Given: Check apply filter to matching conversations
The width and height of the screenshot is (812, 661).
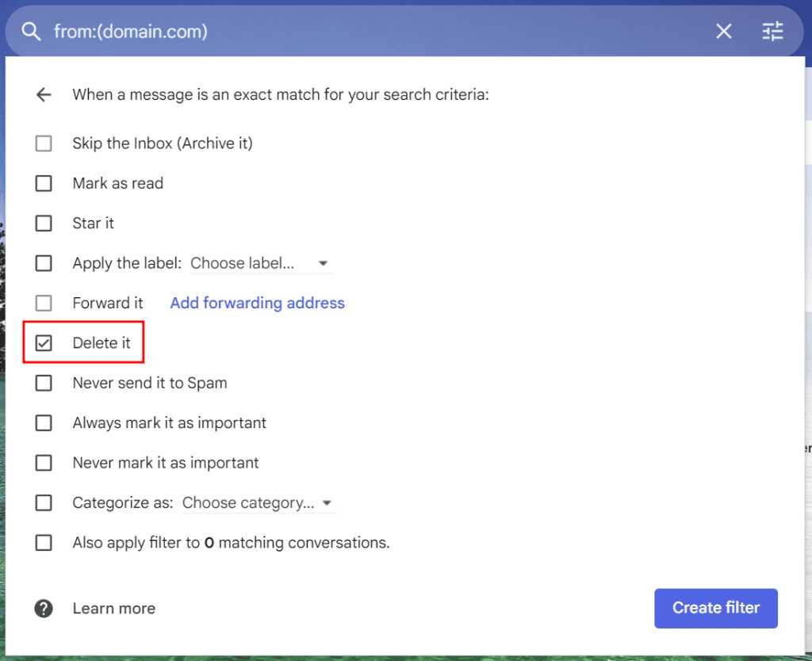Looking at the screenshot, I should (44, 542).
